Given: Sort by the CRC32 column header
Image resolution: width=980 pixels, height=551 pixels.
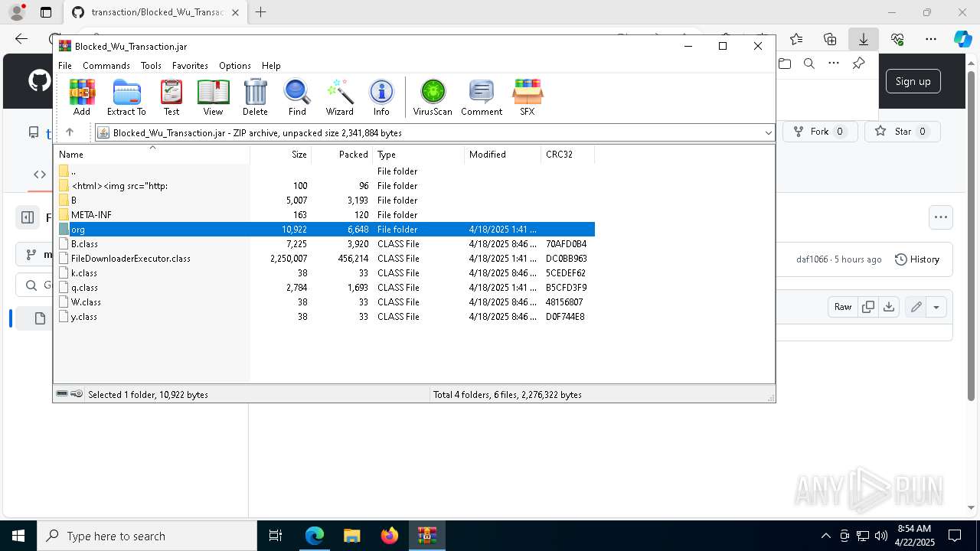Looking at the screenshot, I should pos(567,155).
